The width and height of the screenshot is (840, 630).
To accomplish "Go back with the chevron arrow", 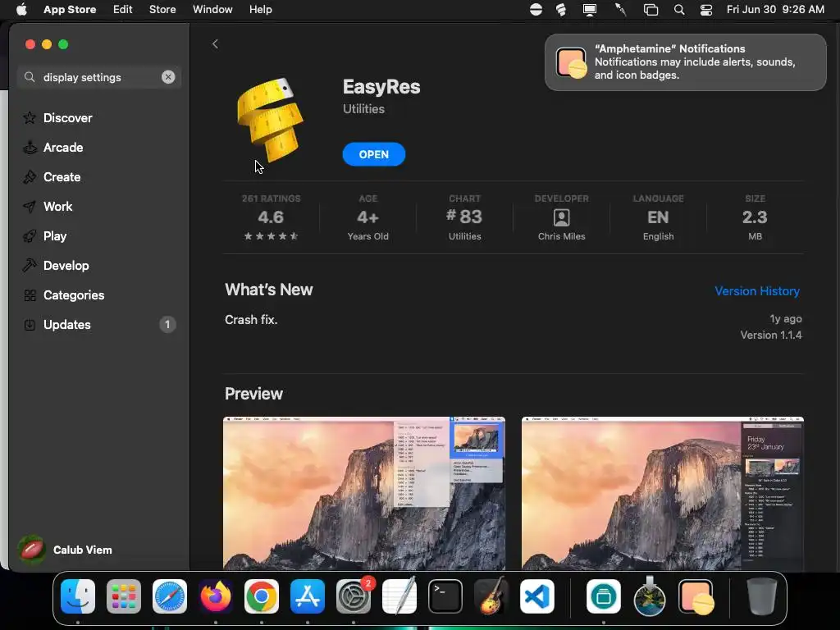I will 215,44.
